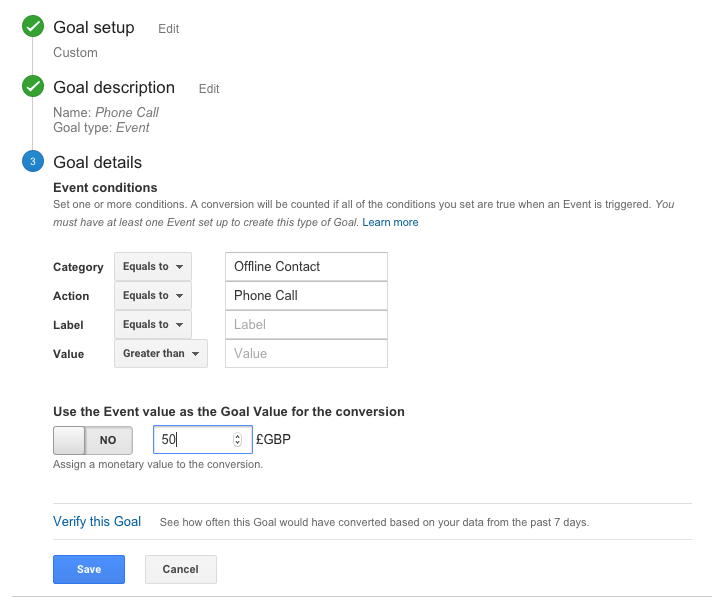
Task: Click the £GBP monetary value field
Action: coord(203,439)
